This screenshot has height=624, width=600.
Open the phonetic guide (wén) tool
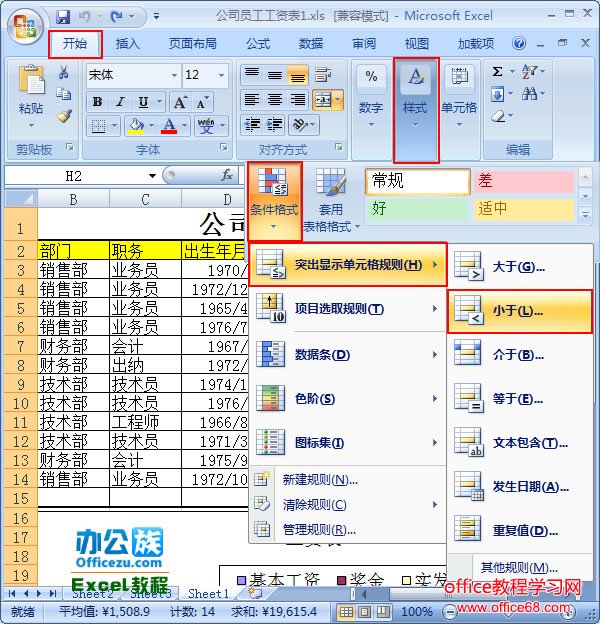(206, 126)
